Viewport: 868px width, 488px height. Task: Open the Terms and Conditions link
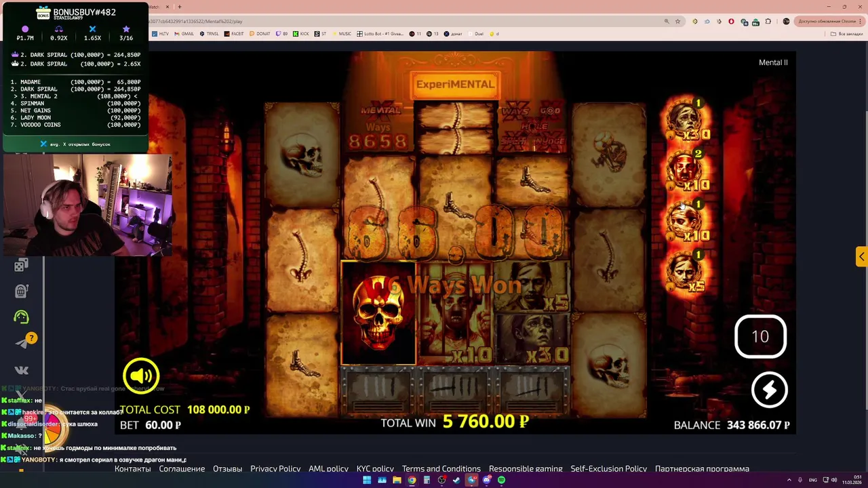pos(441,468)
